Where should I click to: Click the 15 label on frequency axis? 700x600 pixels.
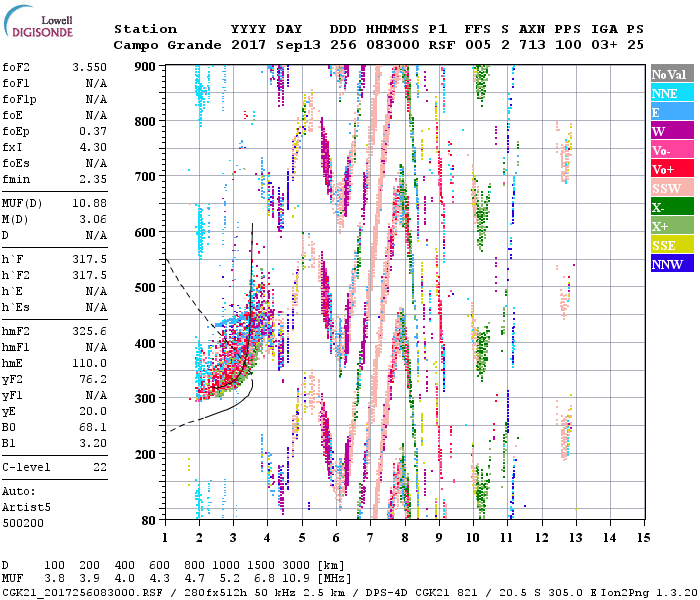coord(642,538)
